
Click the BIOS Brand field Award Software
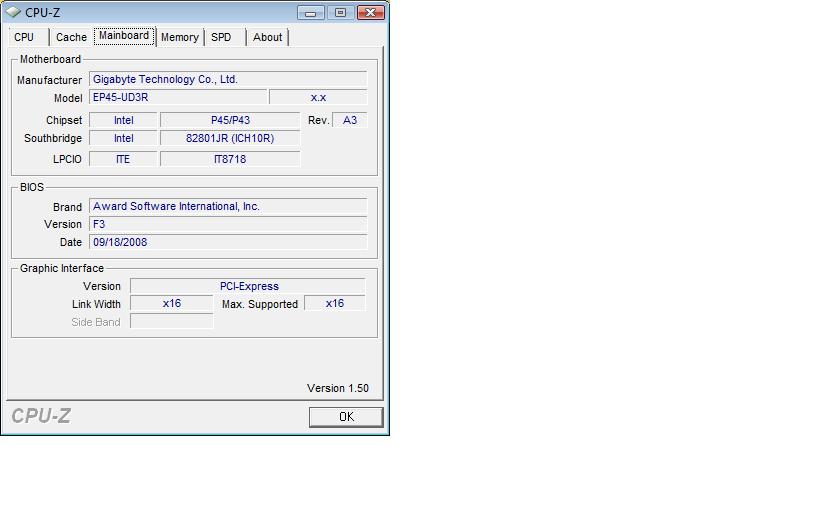pos(228,206)
